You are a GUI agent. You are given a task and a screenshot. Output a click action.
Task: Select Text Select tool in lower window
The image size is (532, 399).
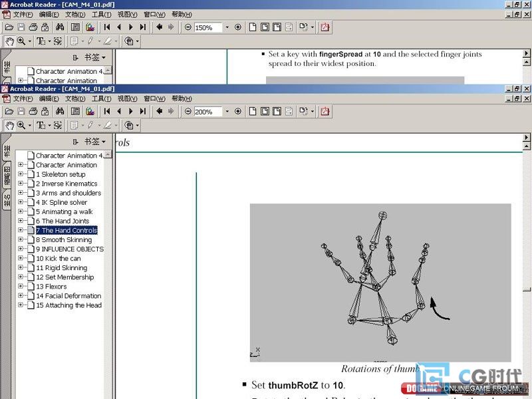pos(41,126)
